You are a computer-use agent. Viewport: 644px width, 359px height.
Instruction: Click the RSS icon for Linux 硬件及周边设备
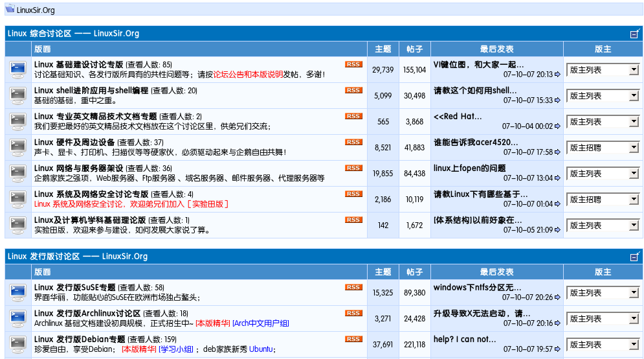353,143
